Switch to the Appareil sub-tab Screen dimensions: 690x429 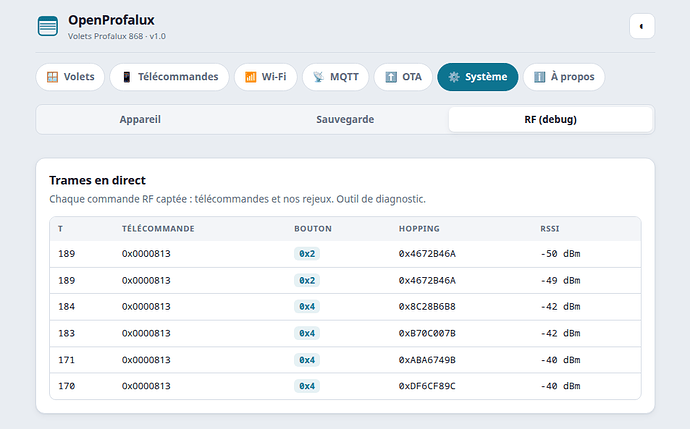point(140,119)
